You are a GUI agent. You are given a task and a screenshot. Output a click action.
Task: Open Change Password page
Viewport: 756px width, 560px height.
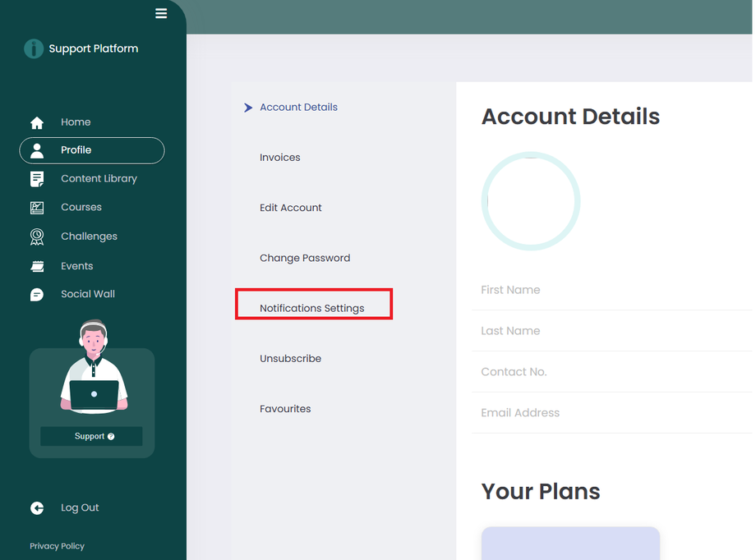pos(305,258)
